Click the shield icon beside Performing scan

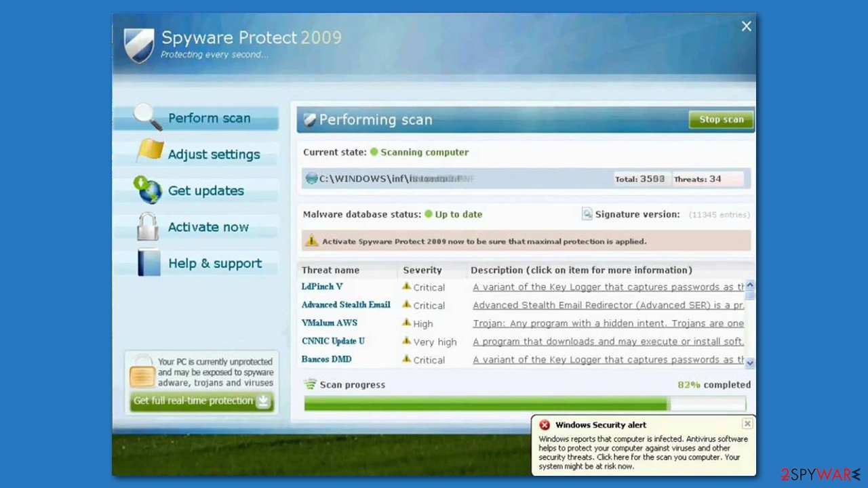tap(310, 120)
